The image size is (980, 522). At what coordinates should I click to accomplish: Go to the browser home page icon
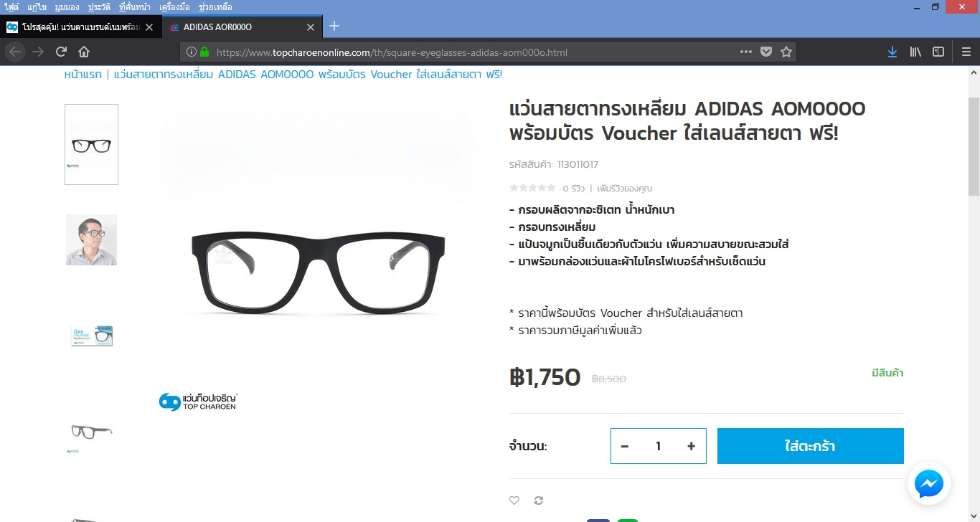coord(84,52)
